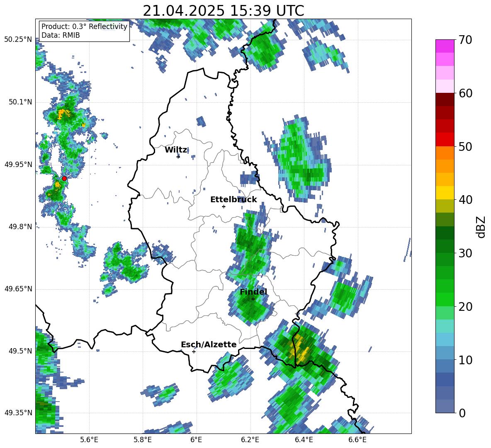Click the 50.1°N latitude label
Screen dimensions: 491x448
tap(20, 102)
